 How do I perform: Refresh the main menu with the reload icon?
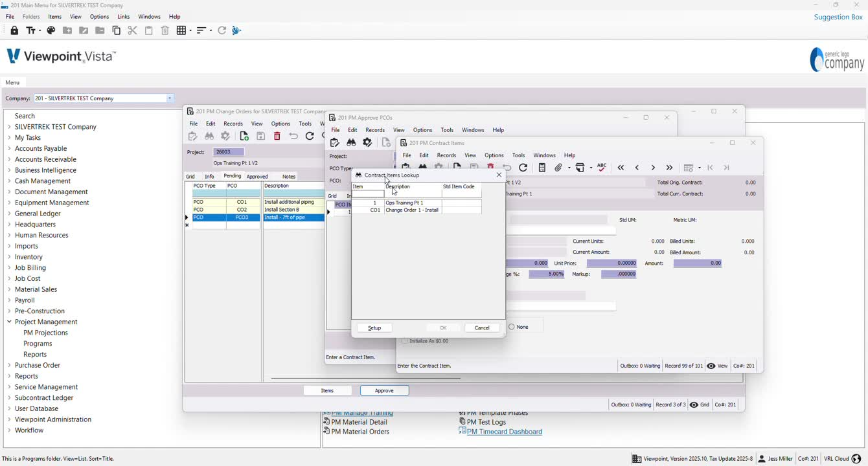tap(222, 30)
